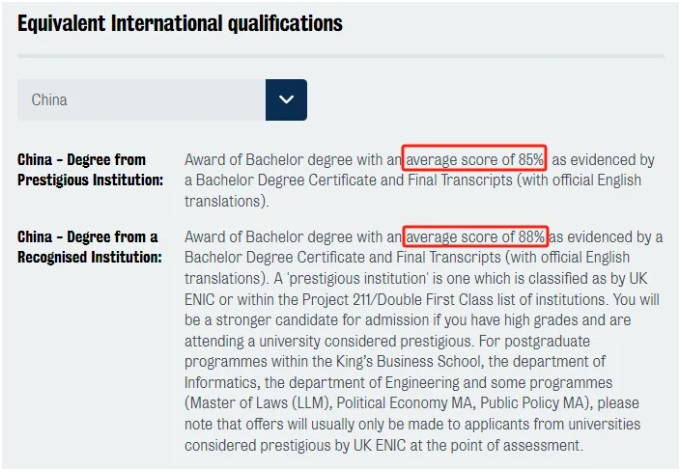The image size is (683, 476).
Task: Open the dropdown with the chevron arrow button
Action: (x=286, y=100)
